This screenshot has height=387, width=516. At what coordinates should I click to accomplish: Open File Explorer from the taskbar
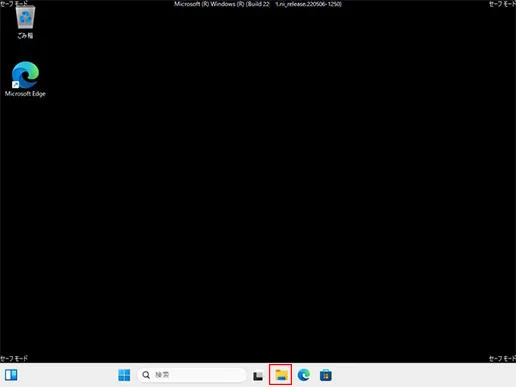pyautogui.click(x=281, y=375)
